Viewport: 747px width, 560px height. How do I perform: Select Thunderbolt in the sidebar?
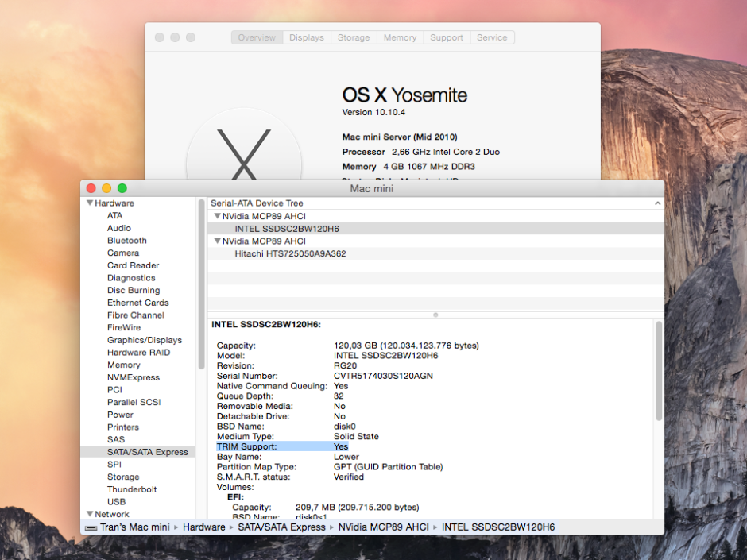coord(132,489)
